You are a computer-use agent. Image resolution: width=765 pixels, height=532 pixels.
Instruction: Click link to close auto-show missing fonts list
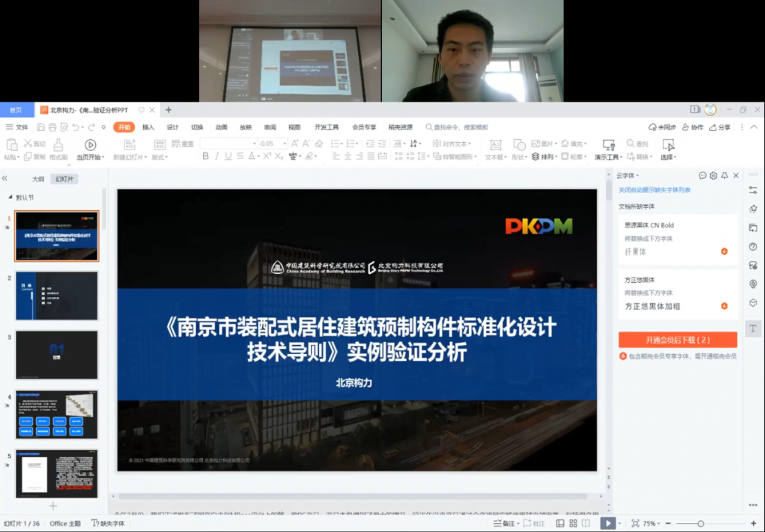(654, 190)
